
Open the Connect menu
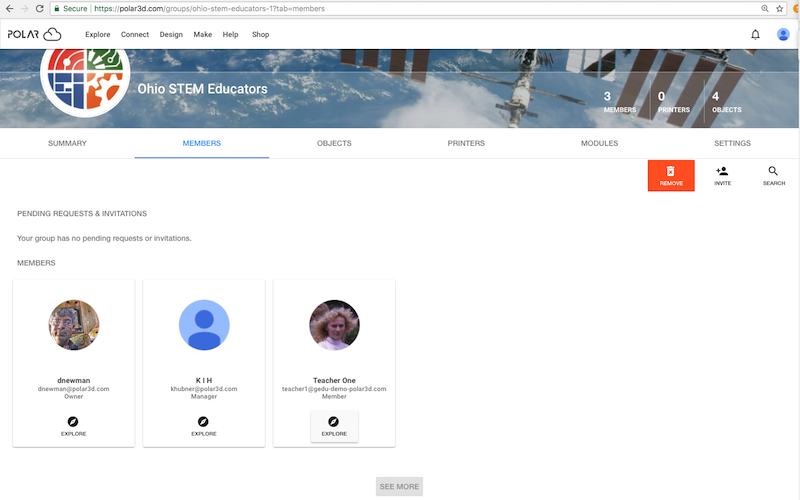pos(135,34)
